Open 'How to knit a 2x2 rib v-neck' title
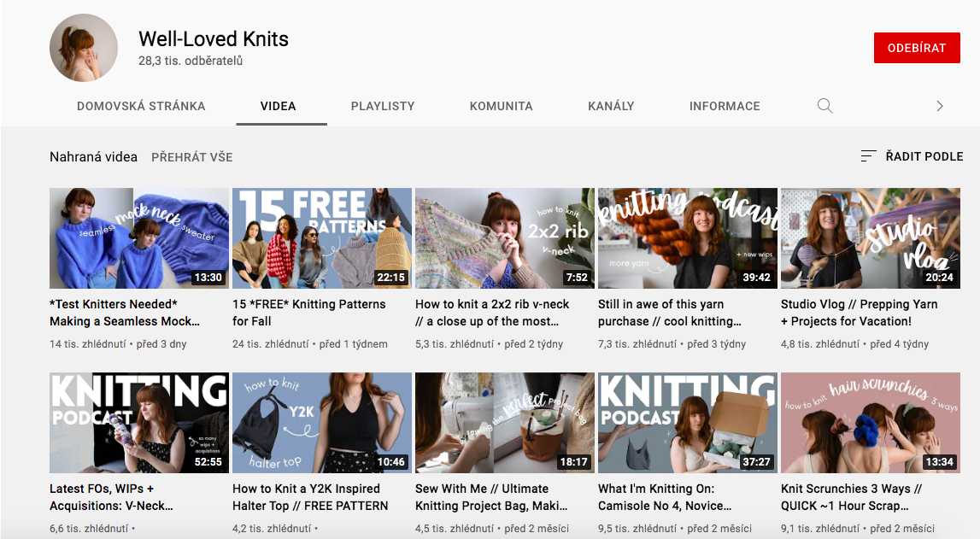980x539 pixels. pos(492,313)
